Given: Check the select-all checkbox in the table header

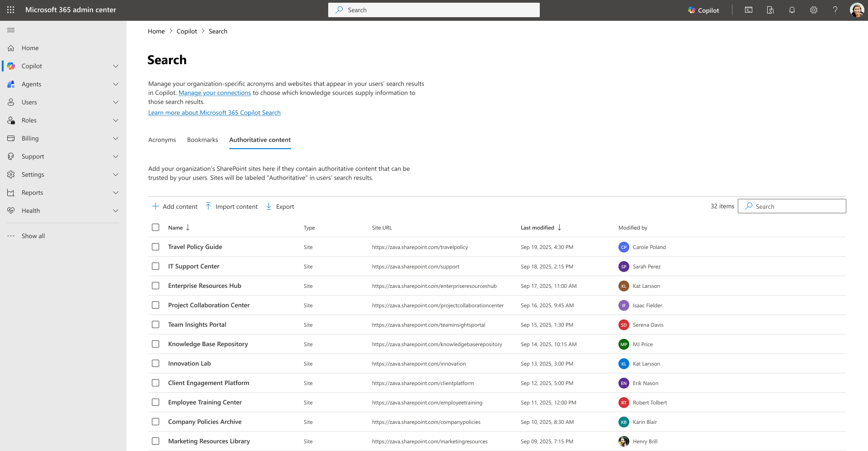Looking at the screenshot, I should (x=156, y=227).
